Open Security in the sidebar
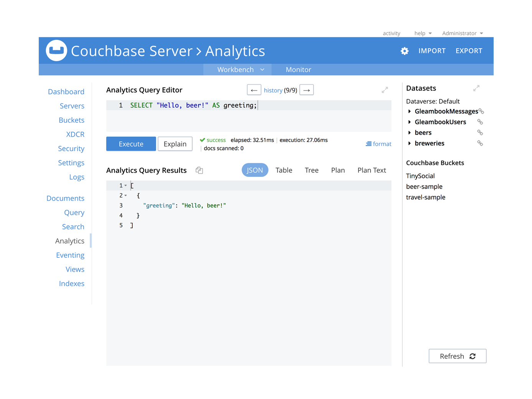Image resolution: width=532 pixels, height=399 pixels. click(71, 148)
